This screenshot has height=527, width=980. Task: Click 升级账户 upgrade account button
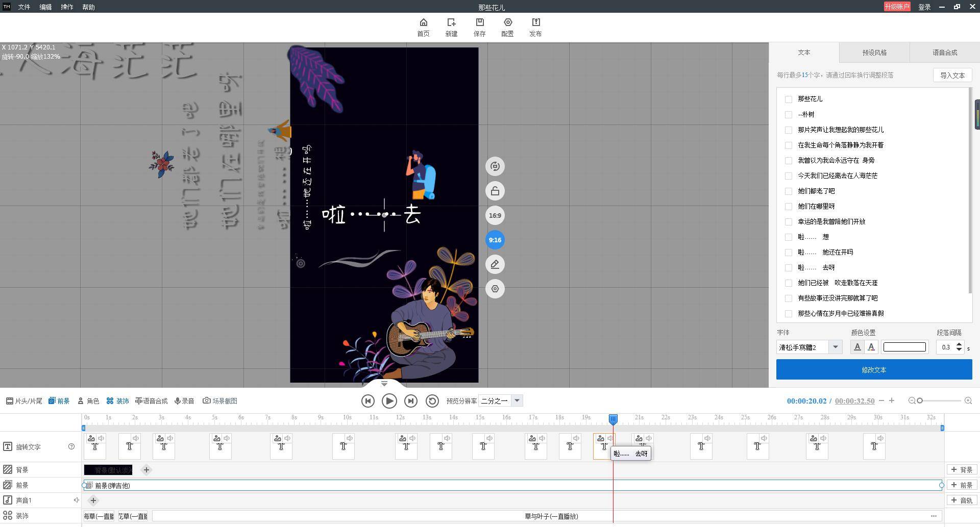[x=897, y=7]
